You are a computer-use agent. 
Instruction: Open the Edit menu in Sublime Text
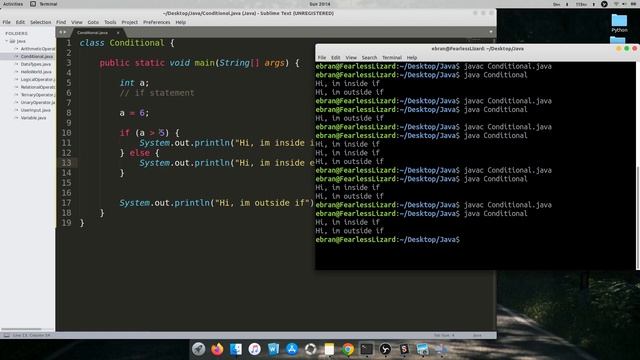(x=20, y=22)
